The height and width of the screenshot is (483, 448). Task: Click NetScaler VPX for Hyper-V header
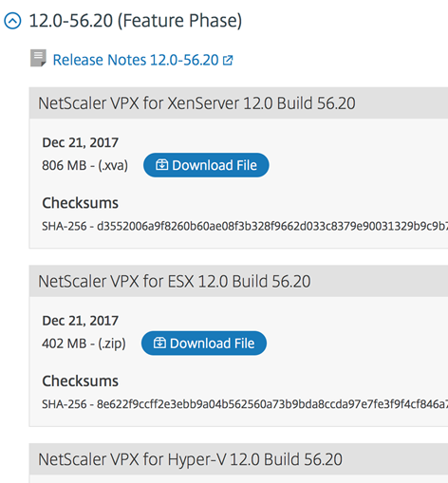click(238, 459)
